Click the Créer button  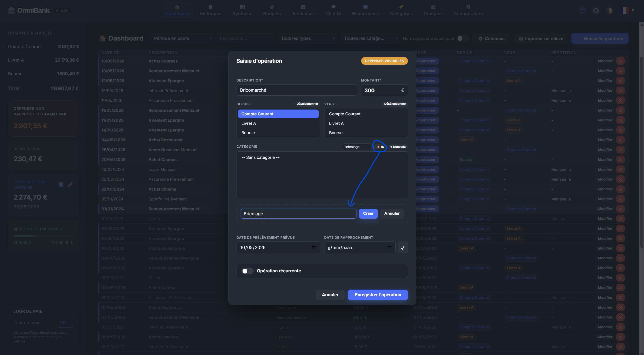tap(368, 213)
